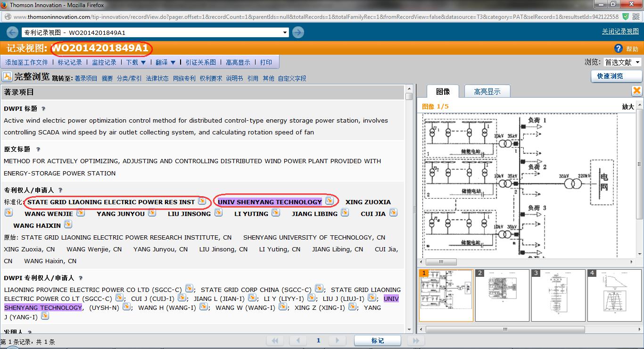Viewport: 644px width, 349px height.
Task: Click search icon after WANG HAIXIN
Action: [68, 224]
